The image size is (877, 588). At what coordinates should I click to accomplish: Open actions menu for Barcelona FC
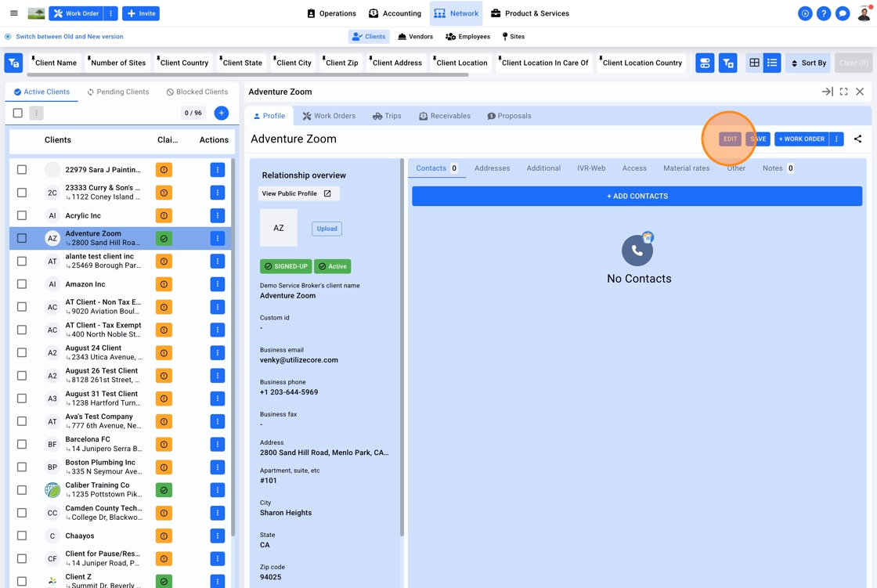point(218,444)
